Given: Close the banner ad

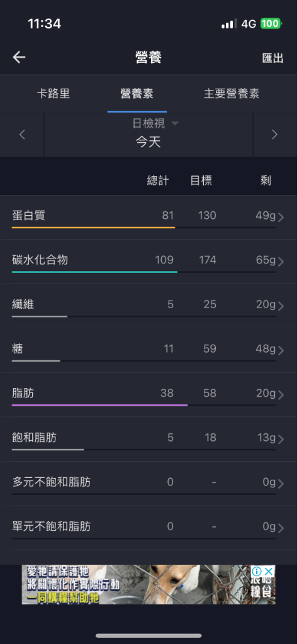Looking at the screenshot, I should 269,571.
